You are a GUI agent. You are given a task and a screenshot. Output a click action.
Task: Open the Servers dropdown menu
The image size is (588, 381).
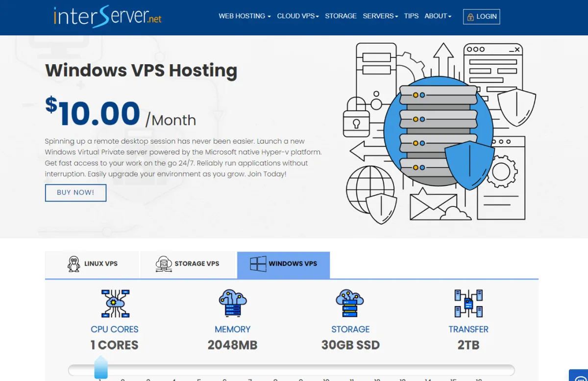380,16
